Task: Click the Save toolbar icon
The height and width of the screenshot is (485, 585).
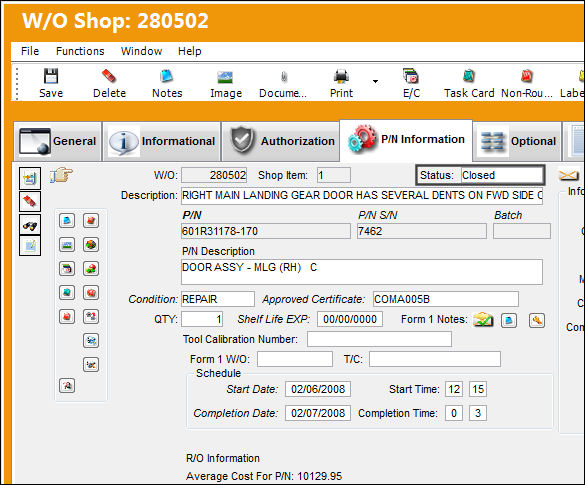Action: pyautogui.click(x=51, y=76)
